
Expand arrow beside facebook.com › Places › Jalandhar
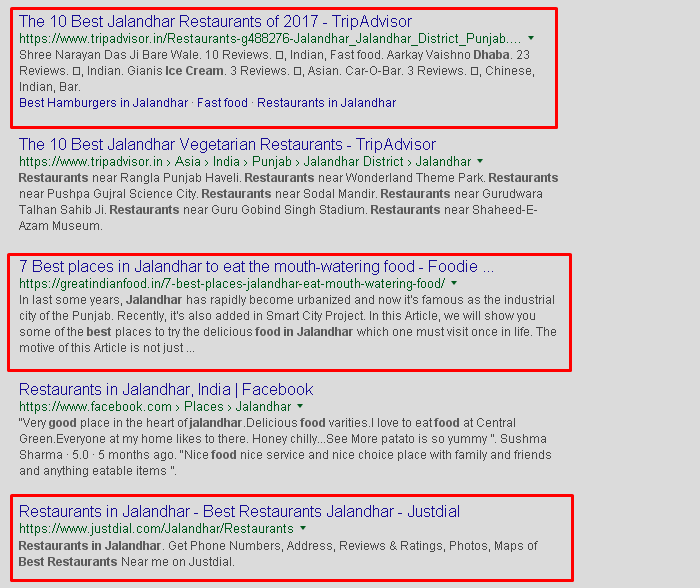click(x=300, y=406)
